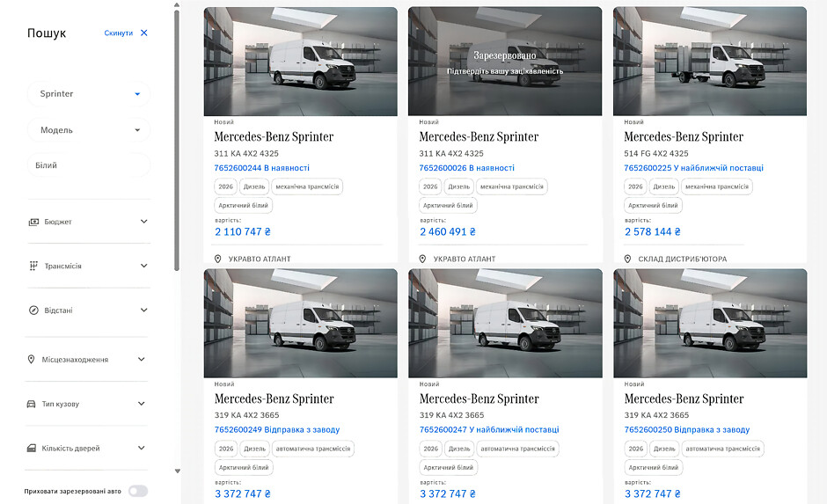This screenshot has width=827, height=504.
Task: Open chassis cab photo of 514 FG listing
Action: (710, 62)
